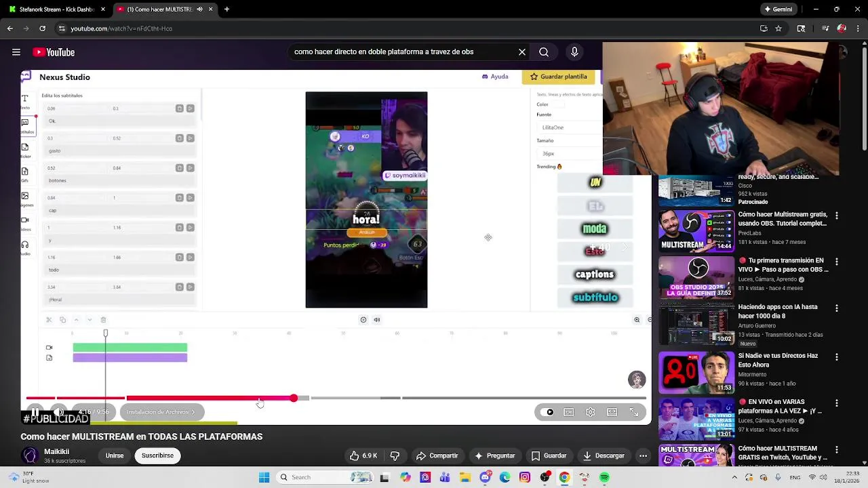Open Instagram from the taskbar
Screen dimensions: 868x488
point(525,477)
